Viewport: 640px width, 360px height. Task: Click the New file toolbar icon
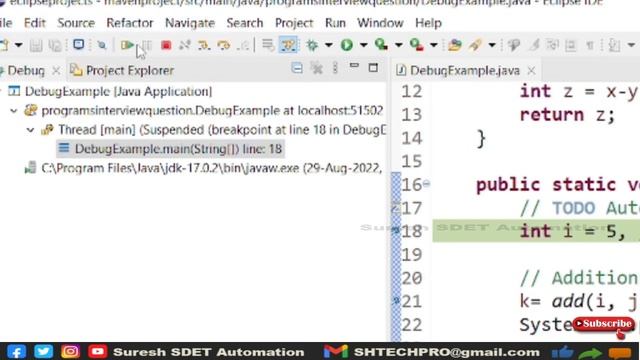point(4,45)
